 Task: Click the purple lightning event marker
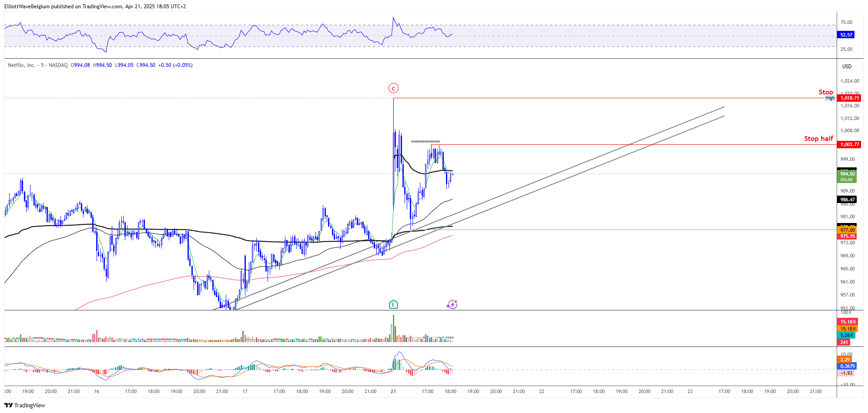(x=452, y=304)
